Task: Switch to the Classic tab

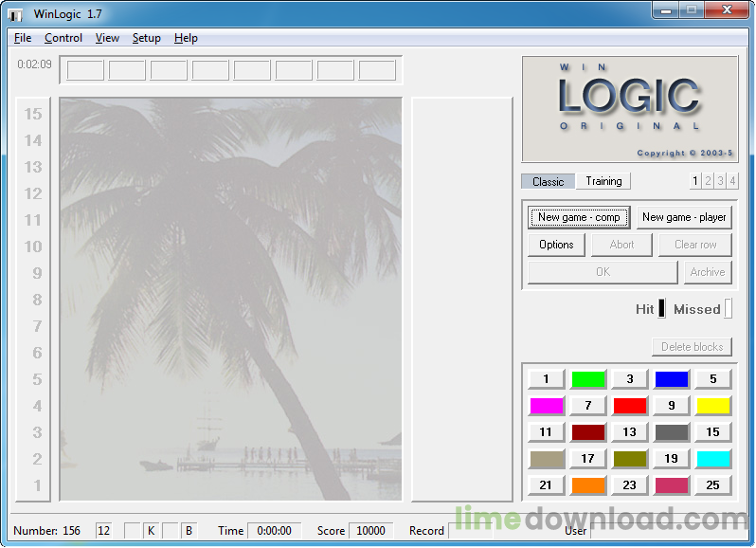Action: point(549,181)
